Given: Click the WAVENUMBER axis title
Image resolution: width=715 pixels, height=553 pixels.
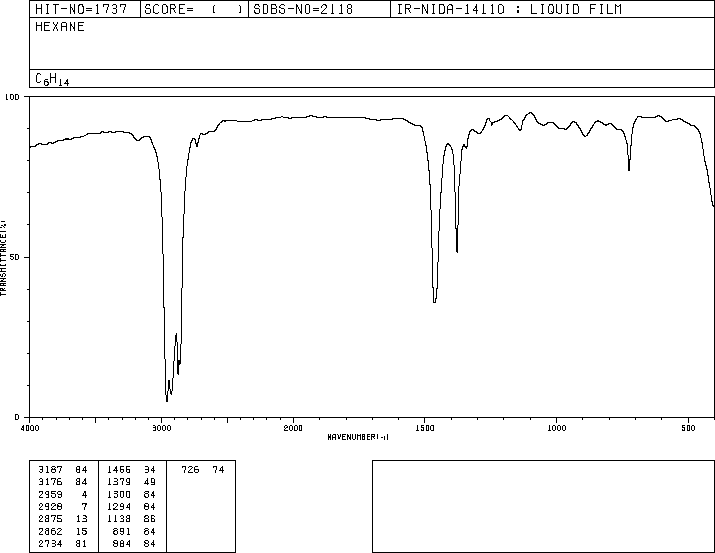Looking at the screenshot, I should click(358, 437).
